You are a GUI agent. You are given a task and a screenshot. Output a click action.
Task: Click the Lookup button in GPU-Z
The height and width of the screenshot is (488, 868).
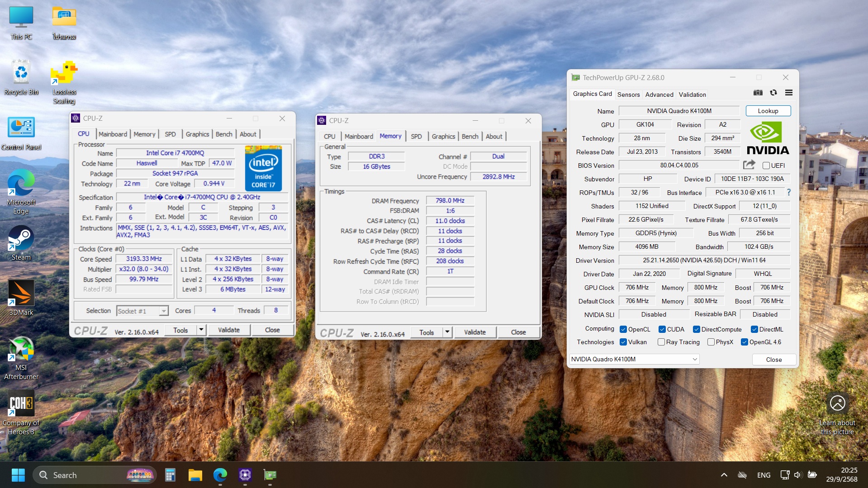coord(768,111)
